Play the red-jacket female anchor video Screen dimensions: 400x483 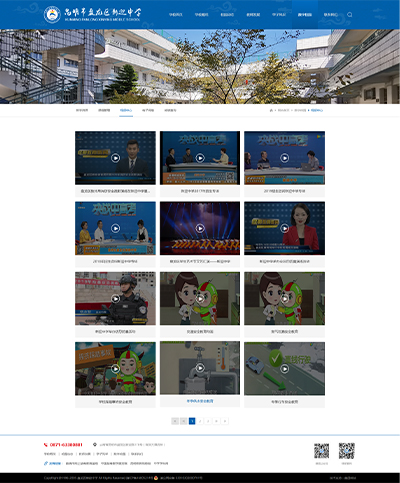point(284,228)
